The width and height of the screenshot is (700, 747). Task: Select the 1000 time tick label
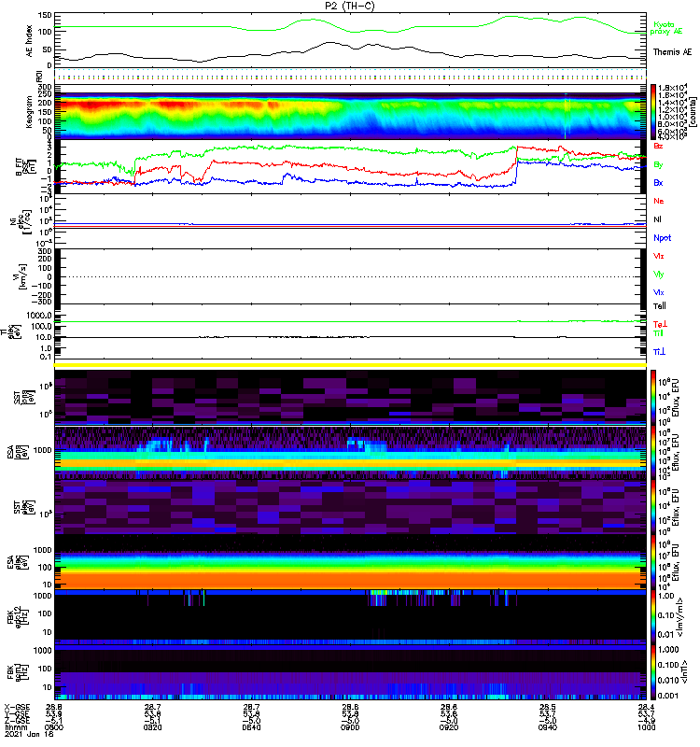tap(647, 727)
